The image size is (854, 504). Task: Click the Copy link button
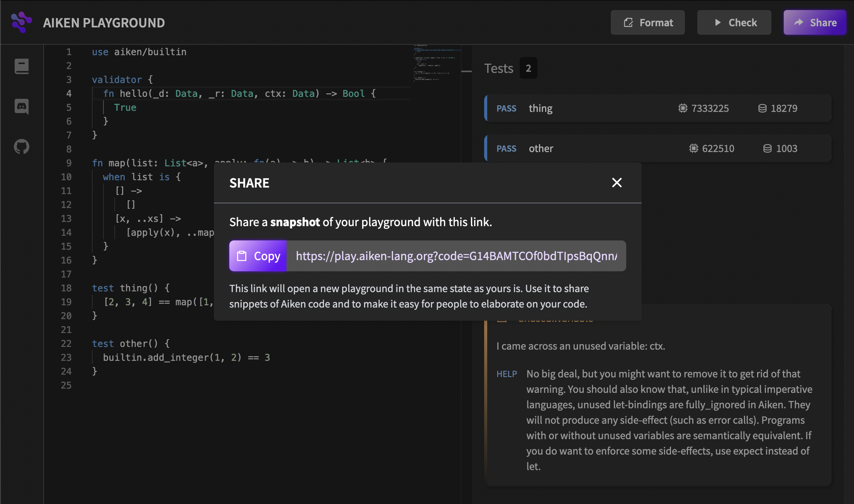(x=258, y=256)
